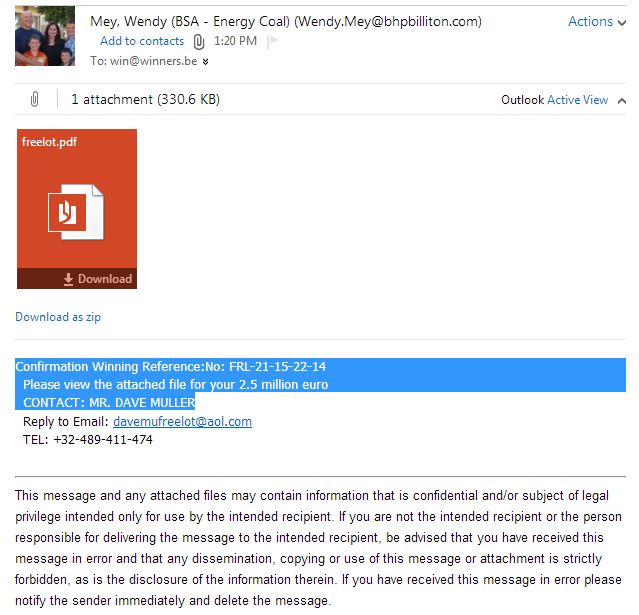Image resolution: width=639 pixels, height=615 pixels.
Task: Click the Download button on freelot.pdf
Action: (x=98, y=279)
